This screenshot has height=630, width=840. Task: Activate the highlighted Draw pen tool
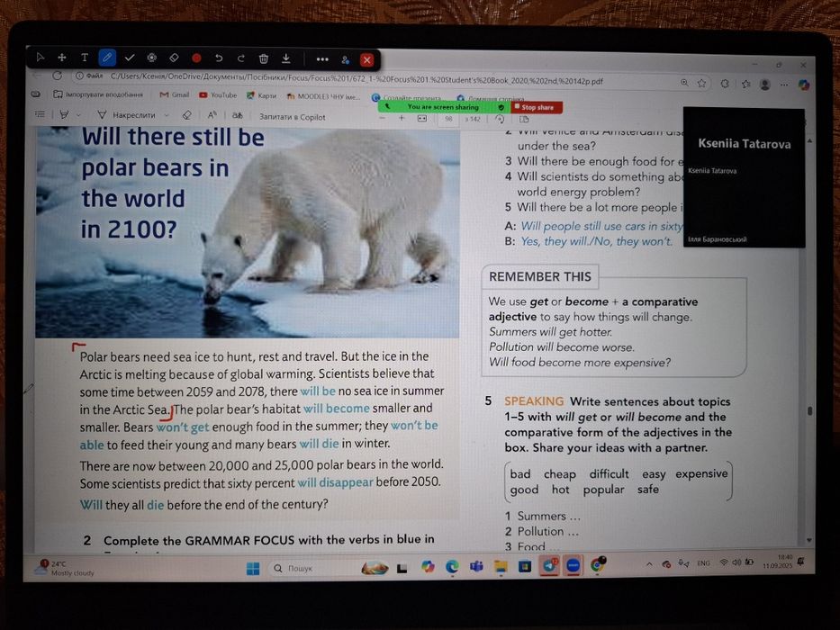pos(107,58)
